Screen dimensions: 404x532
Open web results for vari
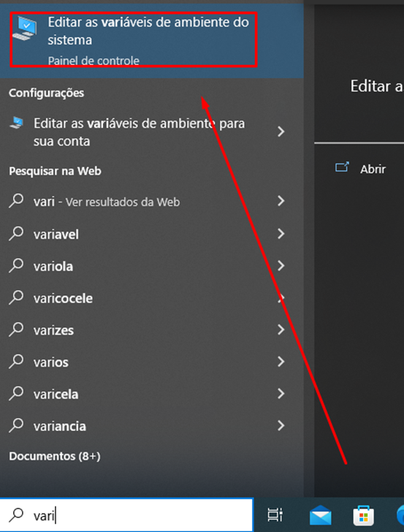[x=152, y=202]
